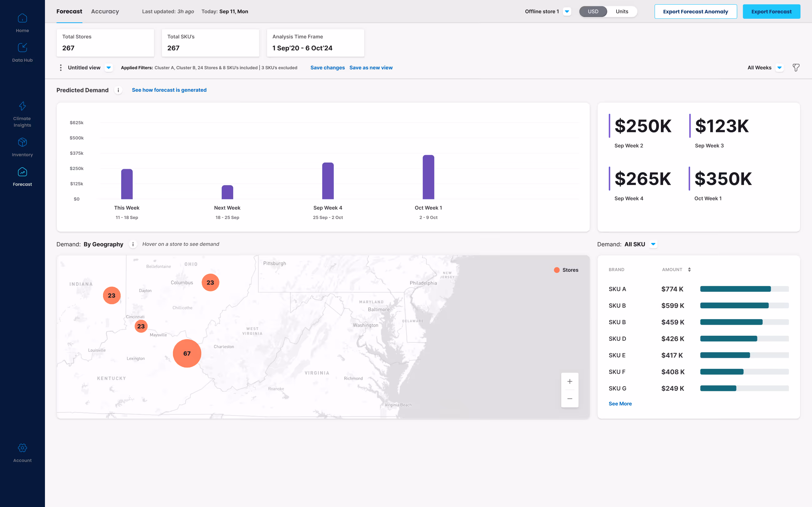Image resolution: width=812 pixels, height=507 pixels.
Task: Click Save changes link
Action: coord(327,68)
